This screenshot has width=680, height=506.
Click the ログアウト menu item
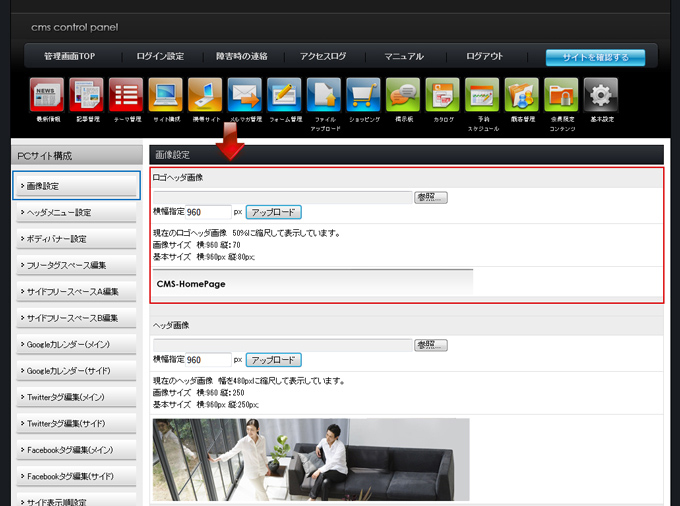click(484, 57)
